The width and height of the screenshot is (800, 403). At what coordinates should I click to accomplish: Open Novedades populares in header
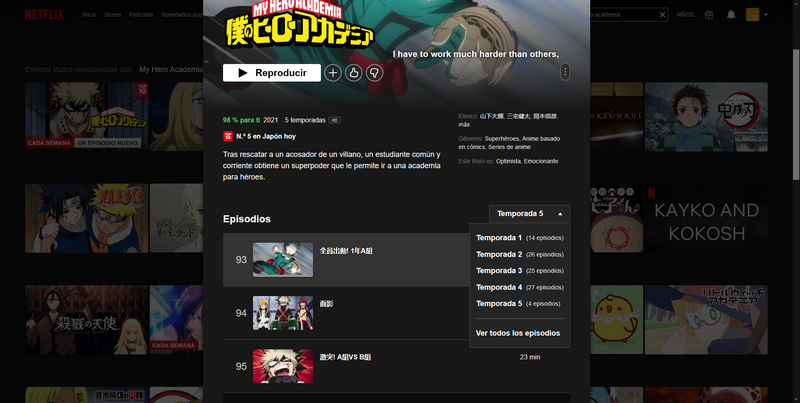coord(182,15)
